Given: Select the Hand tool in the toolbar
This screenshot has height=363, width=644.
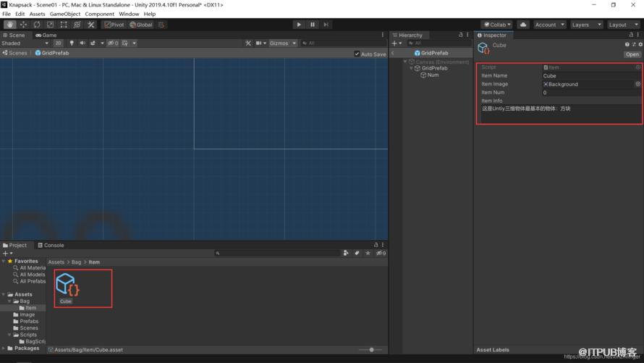Looking at the screenshot, I should 10,25.
